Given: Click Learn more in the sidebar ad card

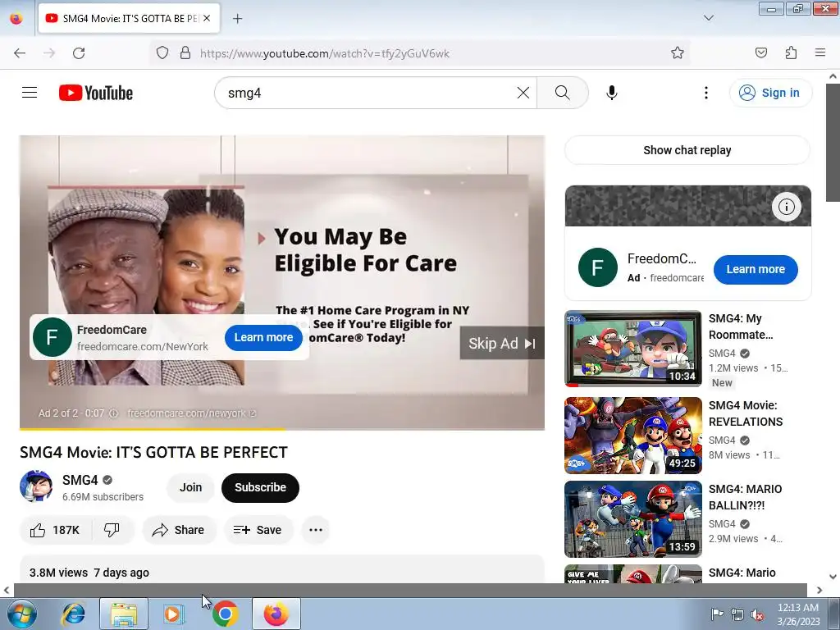Looking at the screenshot, I should point(756,269).
